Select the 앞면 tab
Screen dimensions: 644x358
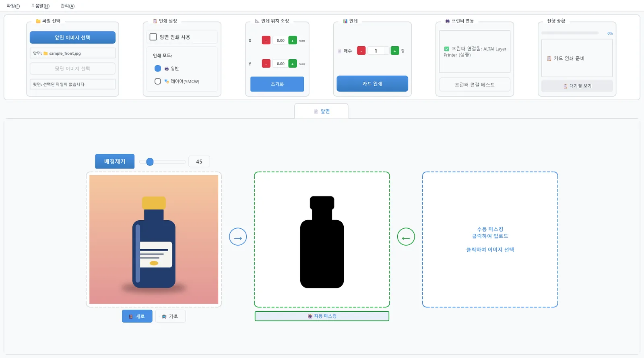pyautogui.click(x=321, y=111)
